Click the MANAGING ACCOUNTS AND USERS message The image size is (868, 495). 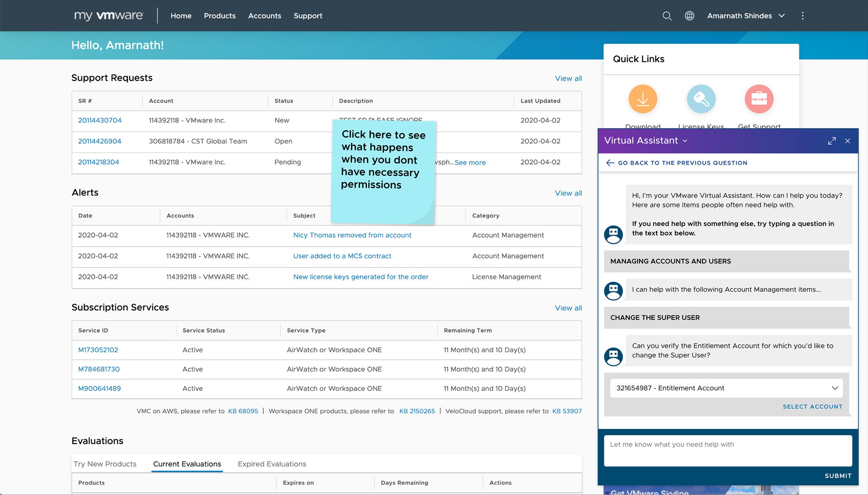coord(726,262)
